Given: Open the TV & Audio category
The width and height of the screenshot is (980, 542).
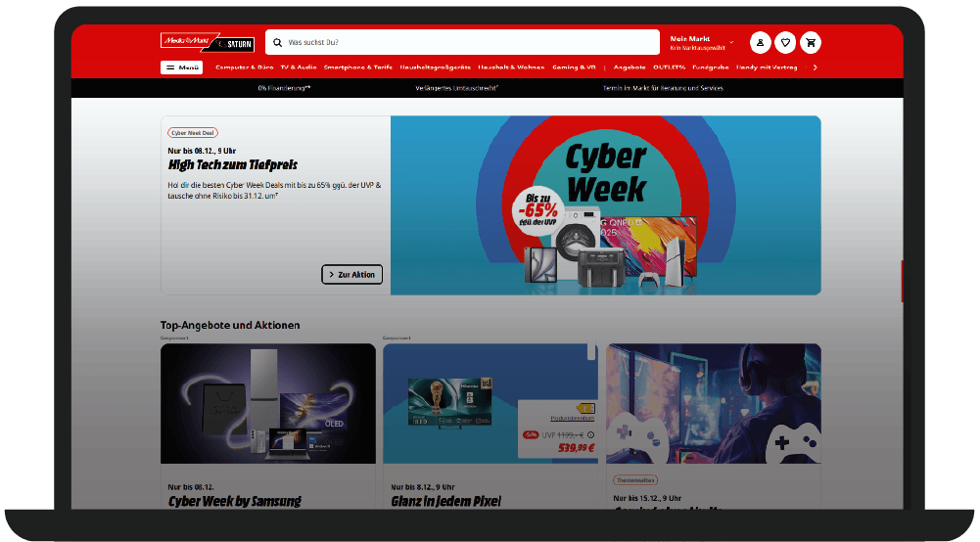Looking at the screenshot, I should pos(299,68).
